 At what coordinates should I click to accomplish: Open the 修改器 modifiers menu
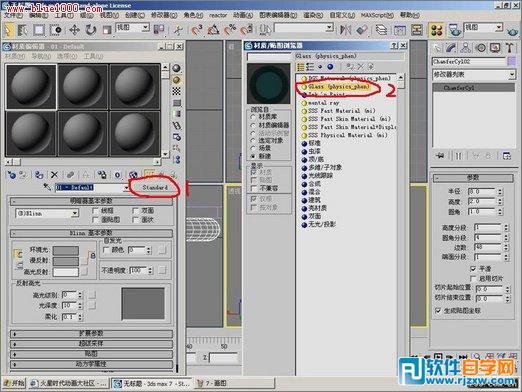pyautogui.click(x=164, y=15)
